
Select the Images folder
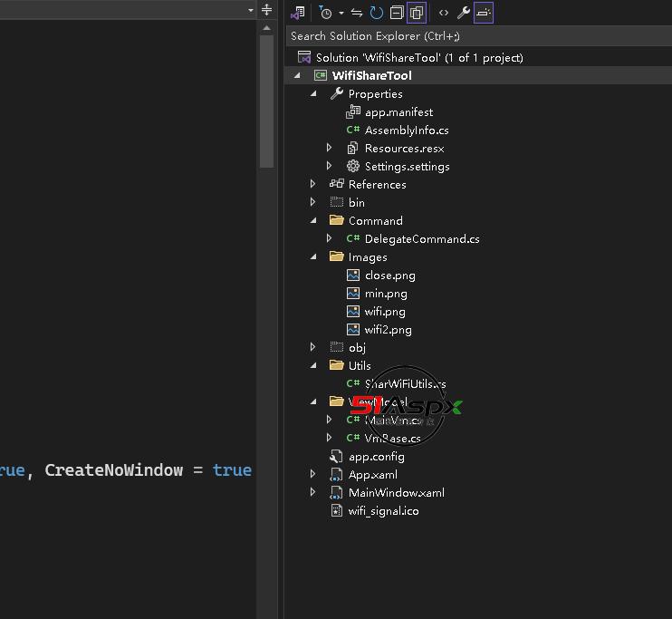(x=368, y=257)
